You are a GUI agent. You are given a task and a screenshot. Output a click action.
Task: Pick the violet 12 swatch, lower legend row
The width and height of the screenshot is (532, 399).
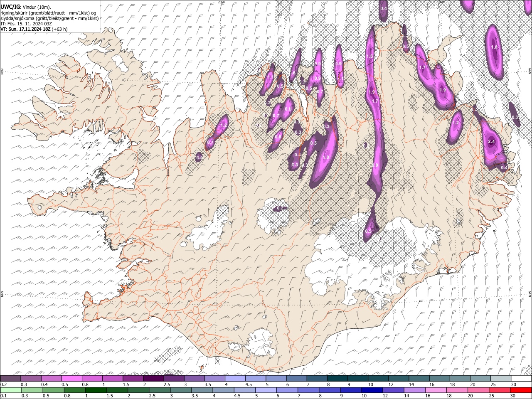393,390
